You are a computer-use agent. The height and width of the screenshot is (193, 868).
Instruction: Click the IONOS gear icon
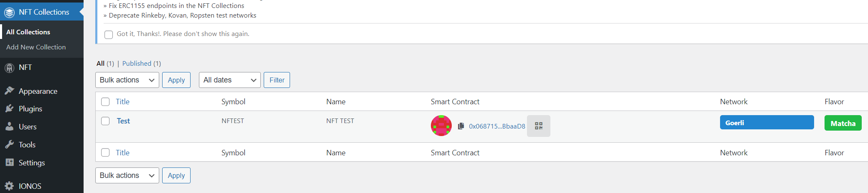point(9,186)
